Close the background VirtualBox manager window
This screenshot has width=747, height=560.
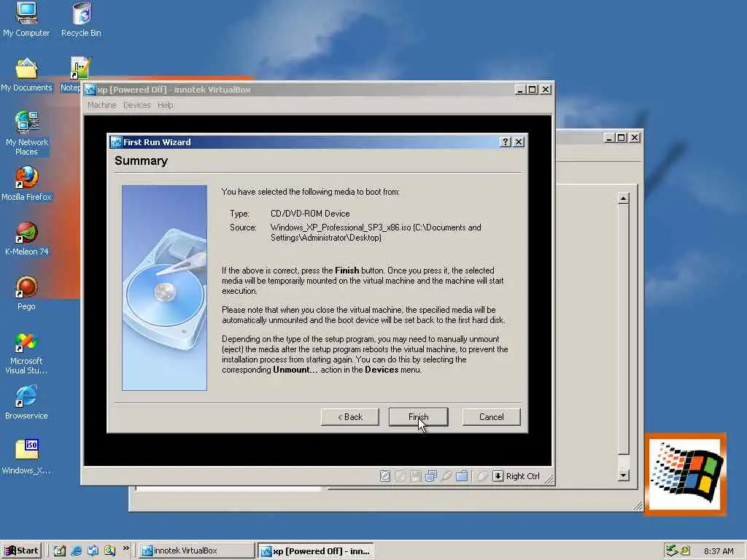[634, 138]
